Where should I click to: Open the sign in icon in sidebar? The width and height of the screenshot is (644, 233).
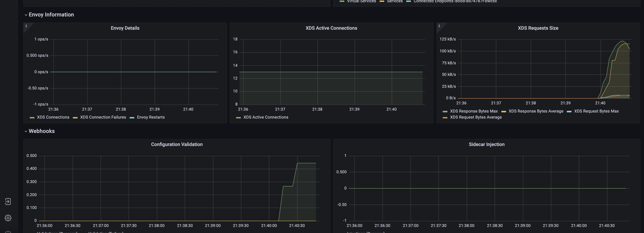(x=8, y=201)
